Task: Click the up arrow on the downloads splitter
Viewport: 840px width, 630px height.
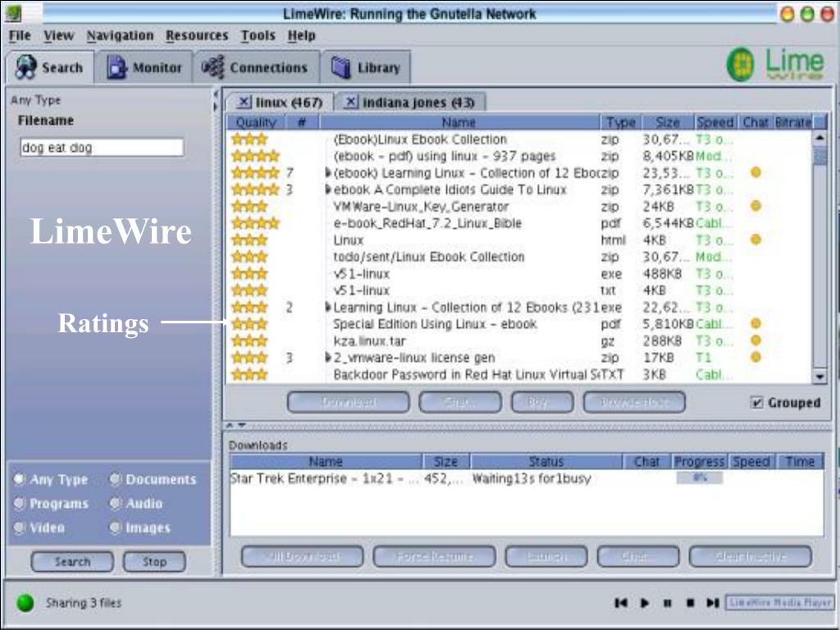Action: pyautogui.click(x=230, y=426)
